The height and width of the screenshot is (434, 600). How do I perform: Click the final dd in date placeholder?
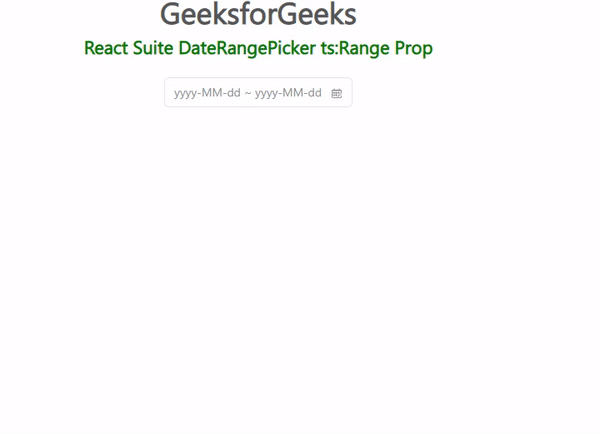(x=315, y=93)
